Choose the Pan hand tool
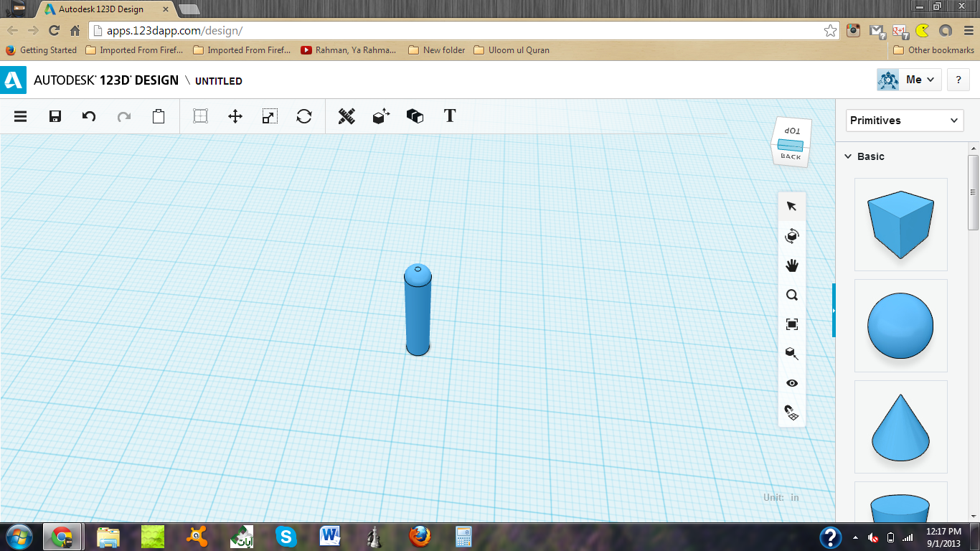This screenshot has width=980, height=551. 792,265
